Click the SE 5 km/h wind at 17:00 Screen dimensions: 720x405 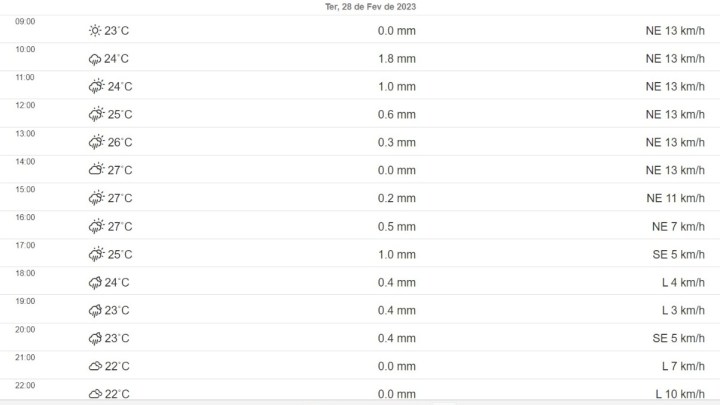click(678, 254)
